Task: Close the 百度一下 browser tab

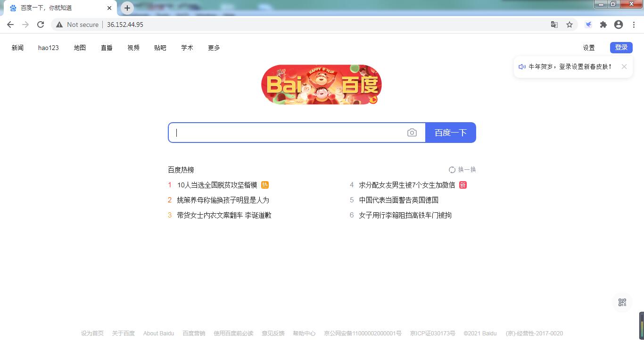Action: 109,8
